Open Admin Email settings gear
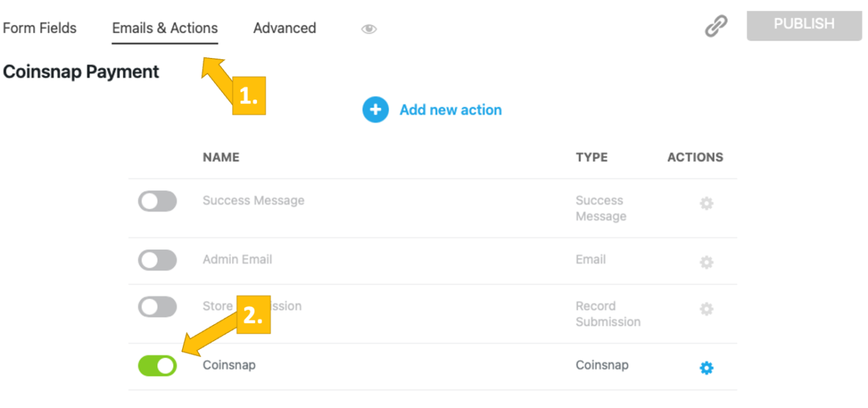The height and width of the screenshot is (408, 868). pos(706,263)
